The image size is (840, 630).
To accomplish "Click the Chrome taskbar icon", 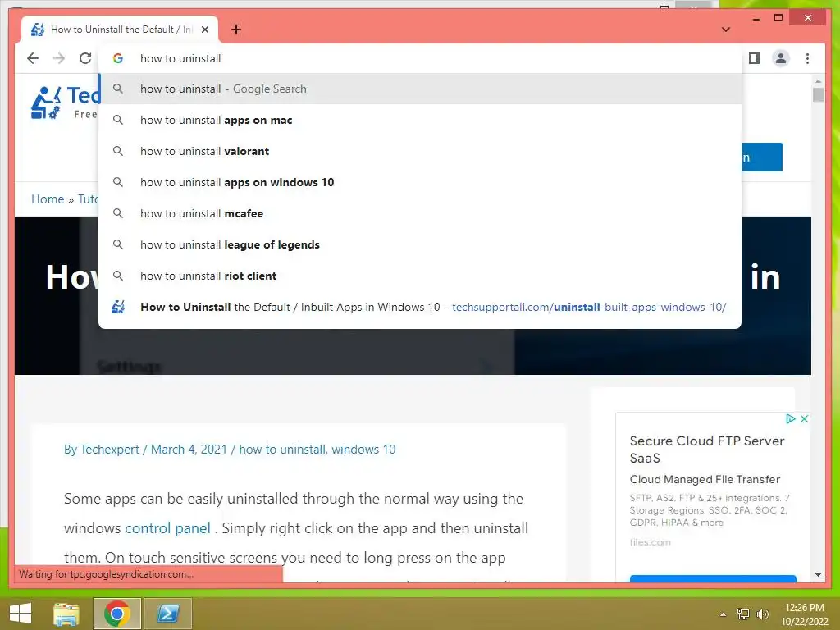I will pyautogui.click(x=117, y=614).
